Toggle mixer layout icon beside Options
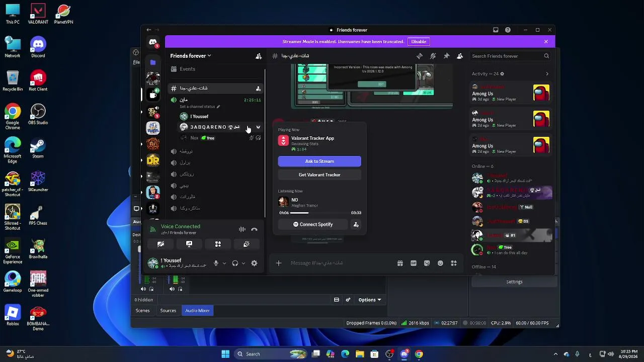 336,300
